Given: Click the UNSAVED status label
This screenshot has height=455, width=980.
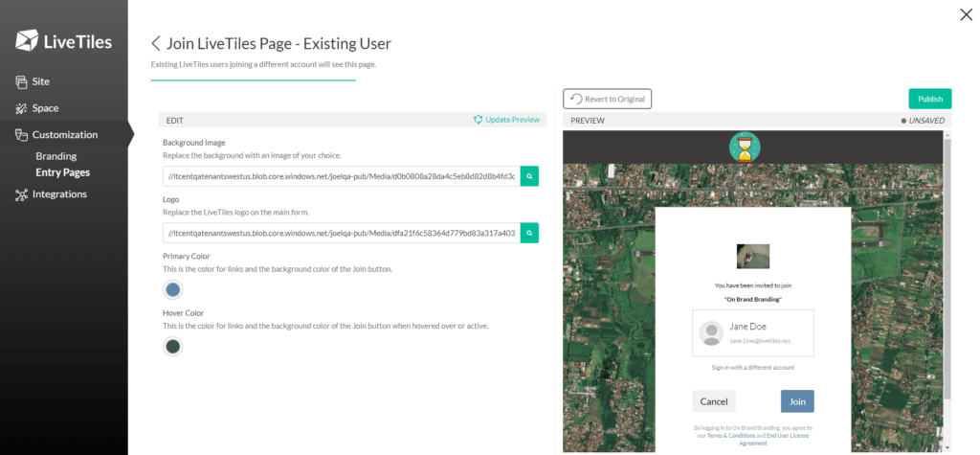Looking at the screenshot, I should [x=924, y=120].
